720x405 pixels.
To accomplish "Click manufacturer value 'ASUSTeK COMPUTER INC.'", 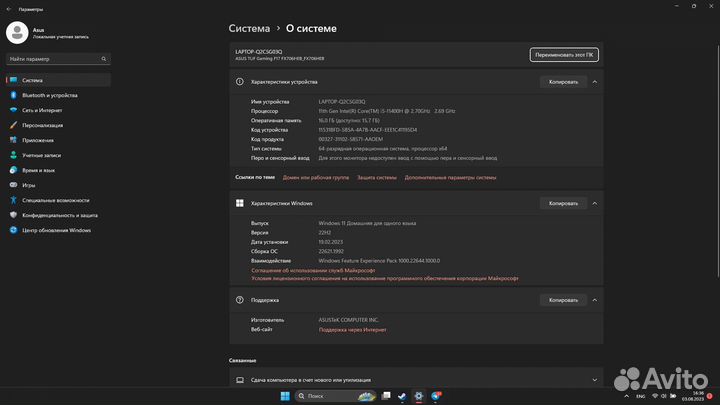I will coord(349,320).
